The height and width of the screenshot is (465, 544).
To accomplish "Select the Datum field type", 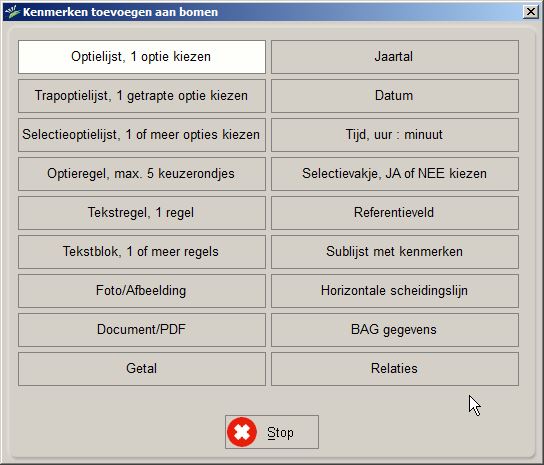I will coord(395,96).
